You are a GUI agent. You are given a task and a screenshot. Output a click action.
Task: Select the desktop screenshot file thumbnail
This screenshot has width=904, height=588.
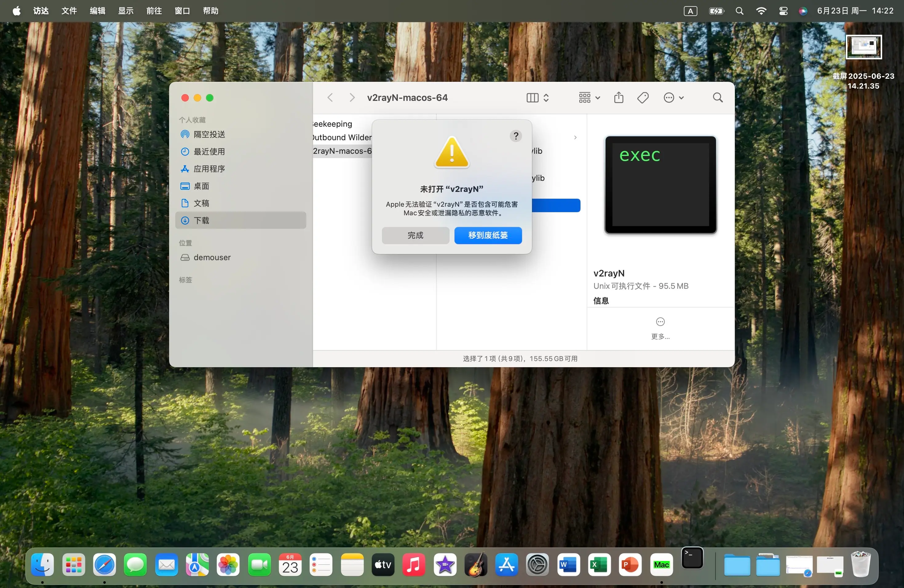coord(863,47)
